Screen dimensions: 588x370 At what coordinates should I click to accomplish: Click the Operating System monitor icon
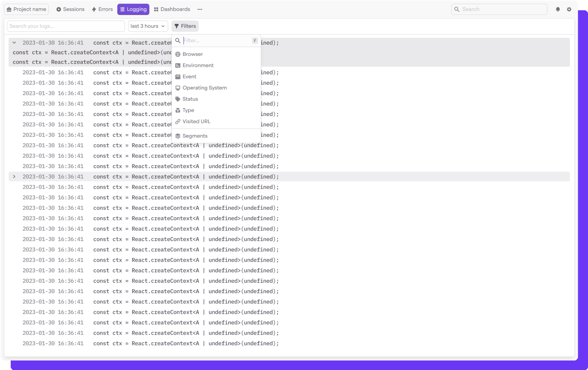[x=178, y=88]
